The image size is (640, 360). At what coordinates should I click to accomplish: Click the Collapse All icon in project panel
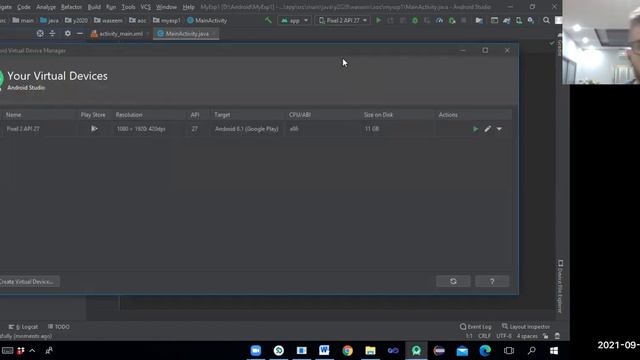pyautogui.click(x=52, y=34)
